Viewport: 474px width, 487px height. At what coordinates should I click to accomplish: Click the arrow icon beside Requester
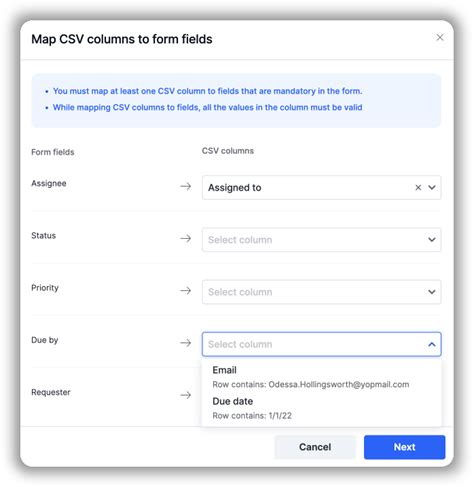coord(186,395)
